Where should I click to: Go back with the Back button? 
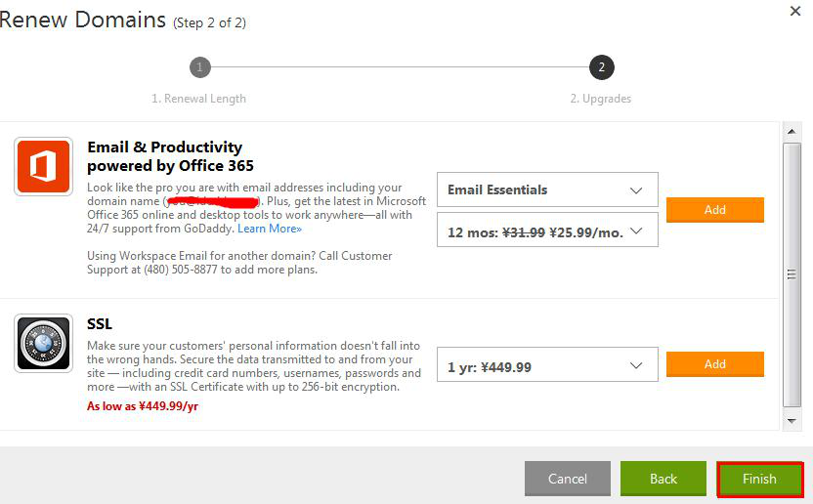coord(663,479)
